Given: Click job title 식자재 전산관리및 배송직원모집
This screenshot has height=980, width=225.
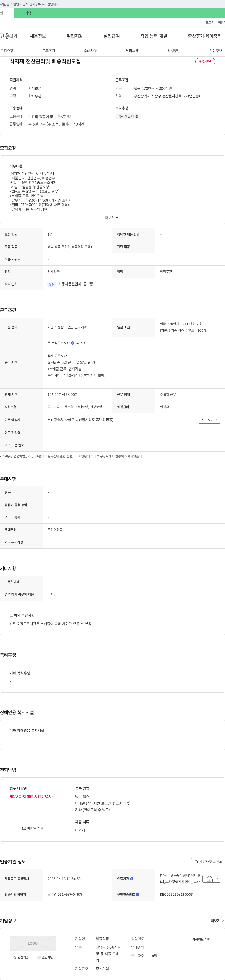Looking at the screenshot, I should [x=45, y=61].
